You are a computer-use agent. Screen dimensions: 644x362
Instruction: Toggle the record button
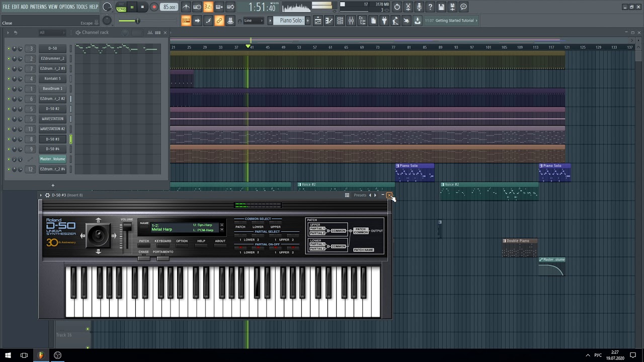click(154, 7)
